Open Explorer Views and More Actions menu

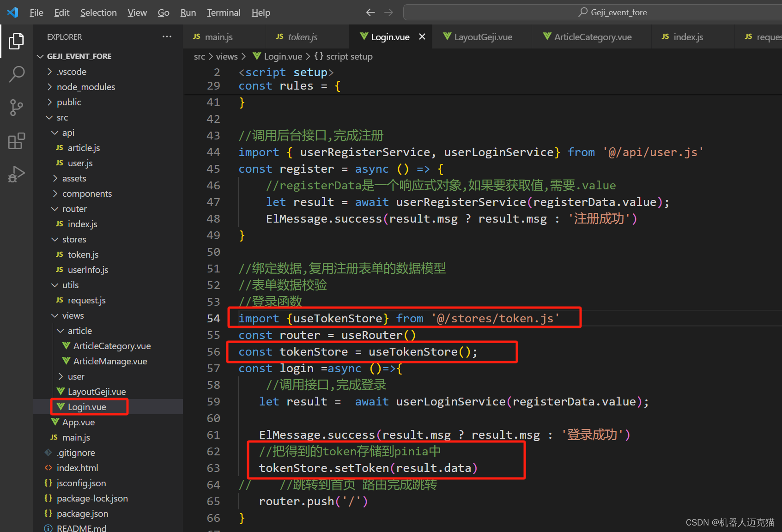click(167, 36)
